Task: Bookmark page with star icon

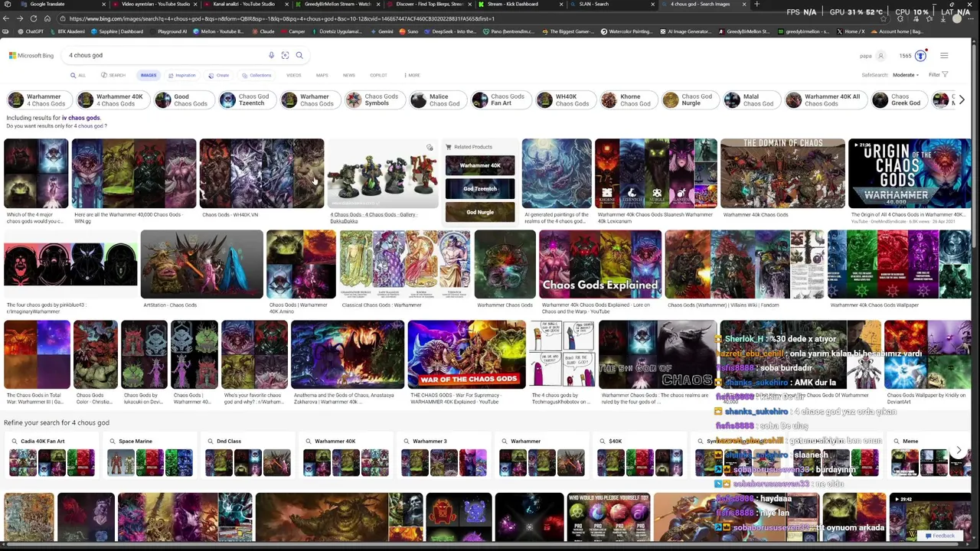Action: (884, 18)
